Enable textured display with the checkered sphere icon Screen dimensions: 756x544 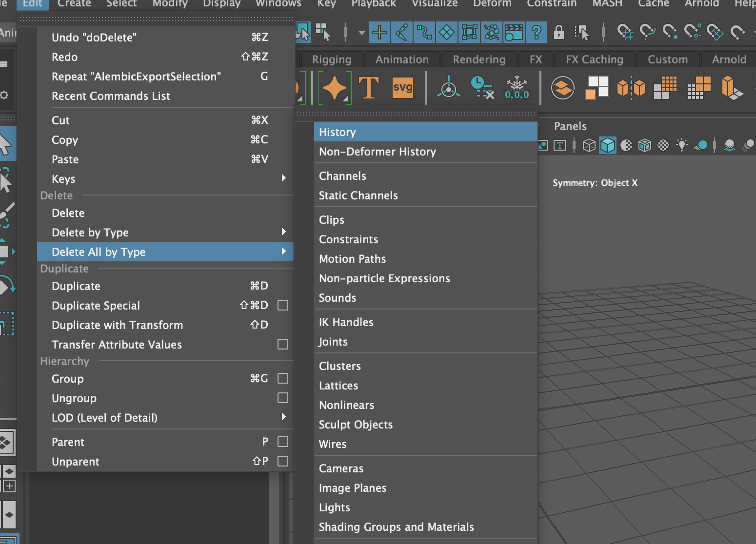click(x=663, y=145)
